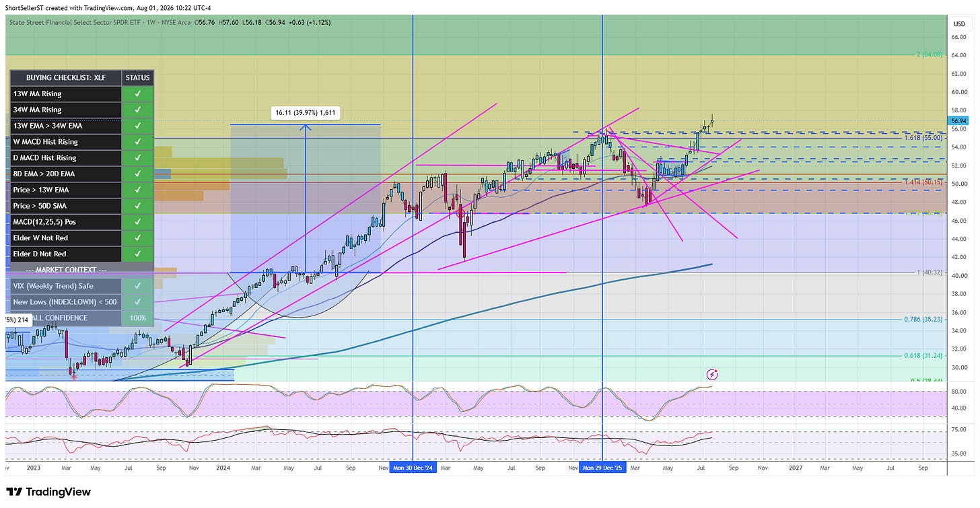Click the checkmark beside VIX (Weekly Trend) Safe
The width and height of the screenshot is (980, 508).
(x=138, y=286)
